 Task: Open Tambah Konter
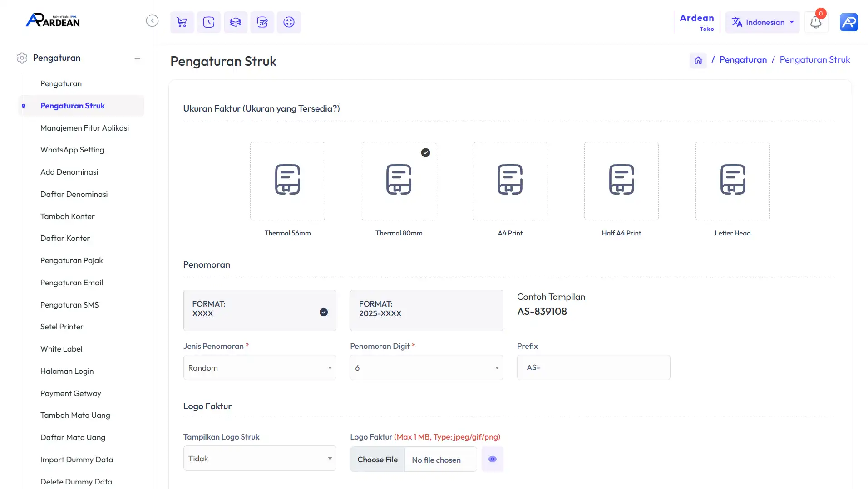click(67, 216)
